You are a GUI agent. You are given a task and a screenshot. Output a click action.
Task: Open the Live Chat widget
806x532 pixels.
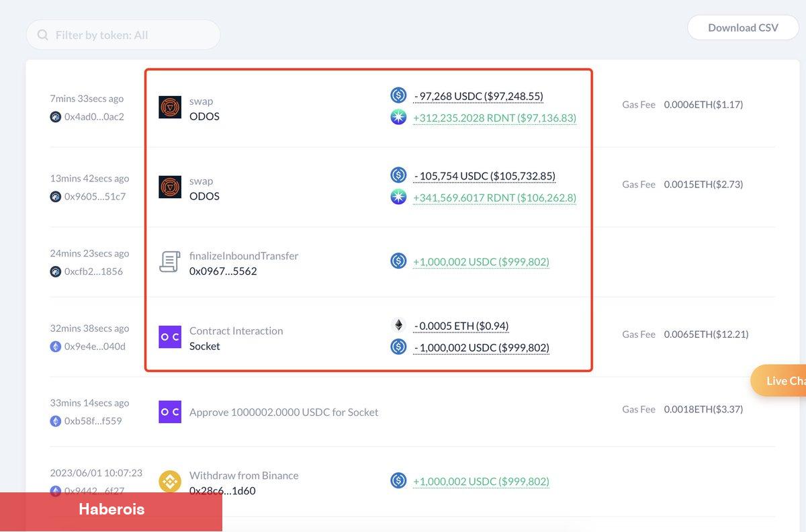coord(779,381)
